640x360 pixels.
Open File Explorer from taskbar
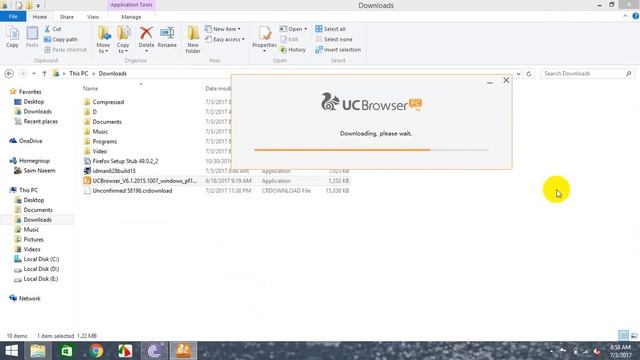38,351
